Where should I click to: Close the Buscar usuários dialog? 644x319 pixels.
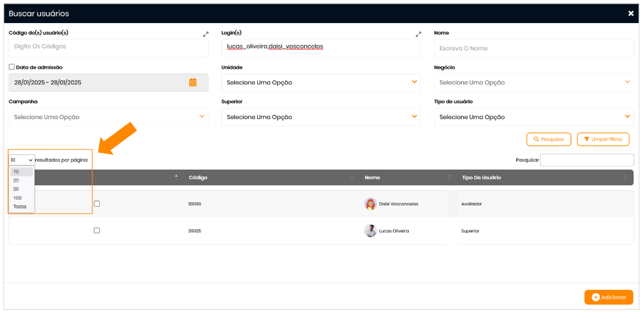click(x=631, y=13)
